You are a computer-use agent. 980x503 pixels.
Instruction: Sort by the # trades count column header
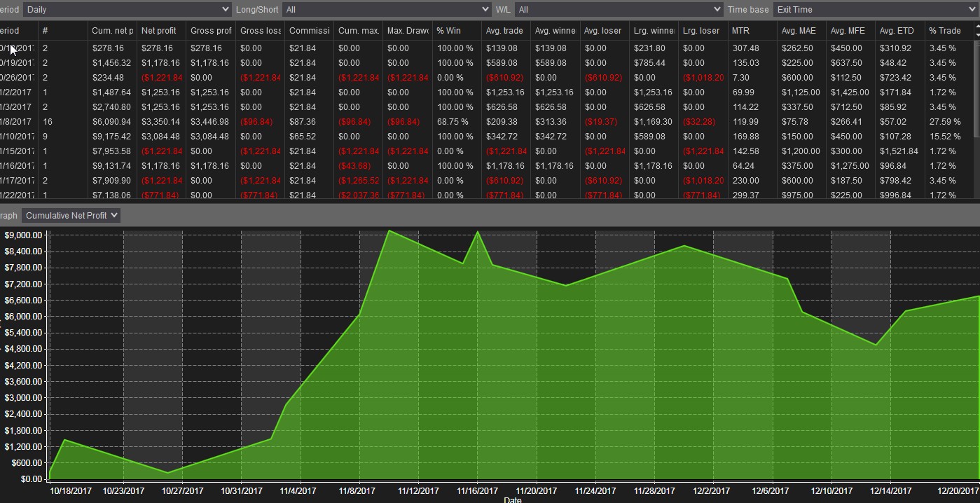pyautogui.click(x=63, y=31)
